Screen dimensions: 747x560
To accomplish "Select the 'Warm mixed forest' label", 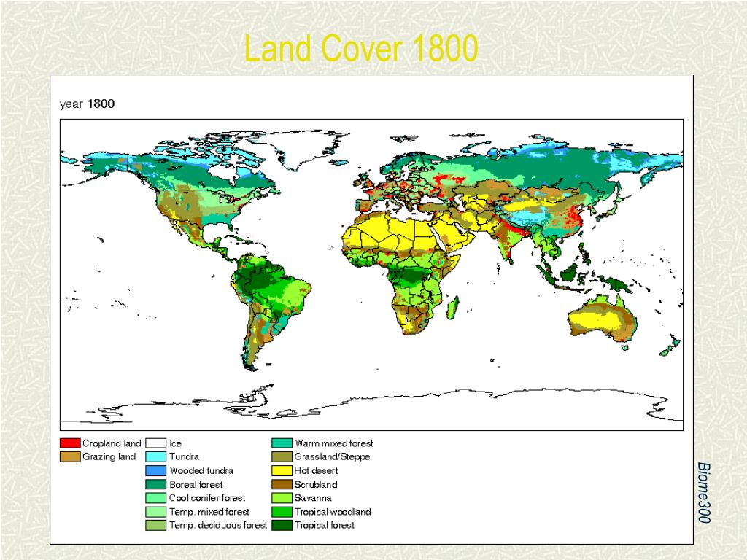I will click(x=333, y=443).
